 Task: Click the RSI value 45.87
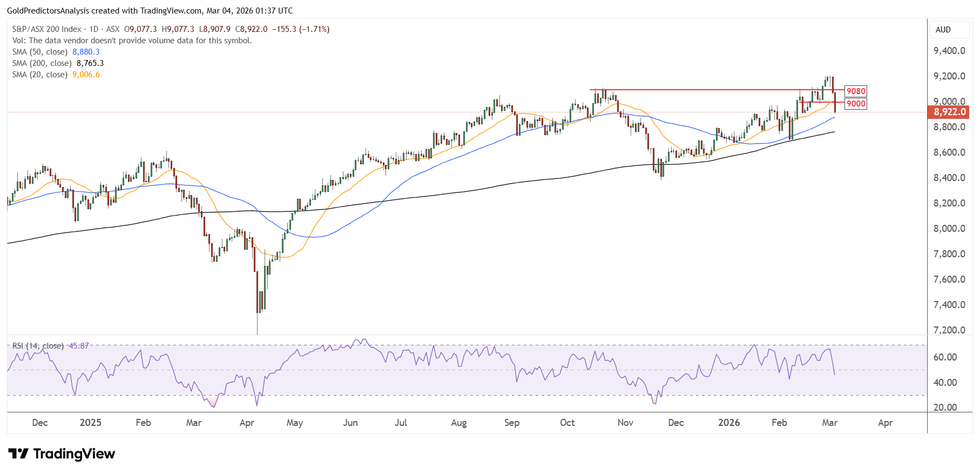pos(78,346)
